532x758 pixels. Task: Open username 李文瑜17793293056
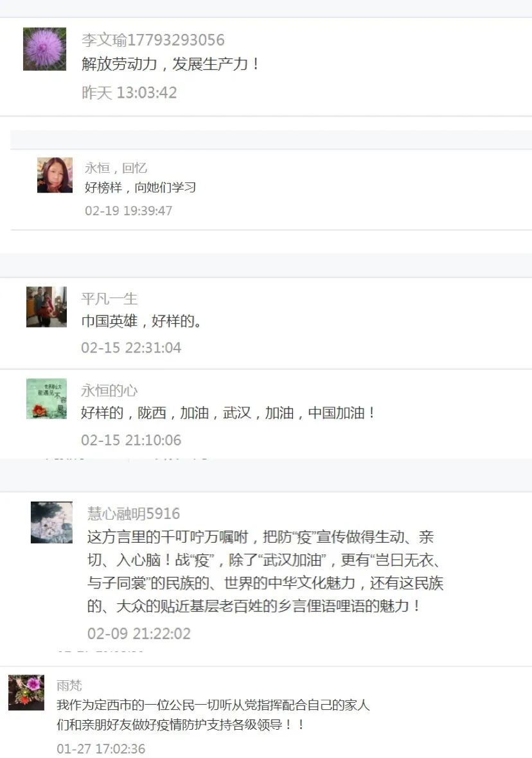coord(153,40)
